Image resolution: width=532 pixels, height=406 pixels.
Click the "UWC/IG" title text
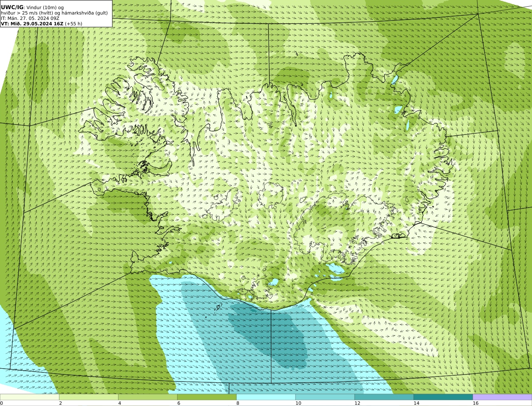12,7
